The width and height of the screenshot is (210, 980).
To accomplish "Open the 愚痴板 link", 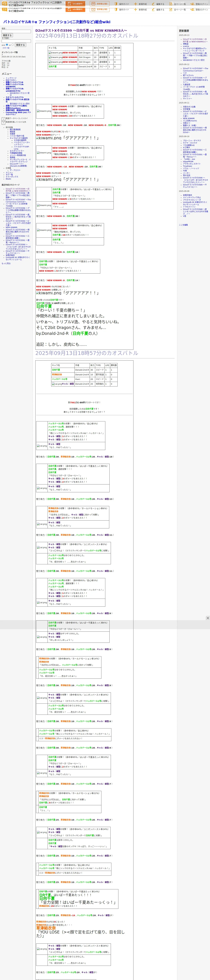I will [13, 157].
